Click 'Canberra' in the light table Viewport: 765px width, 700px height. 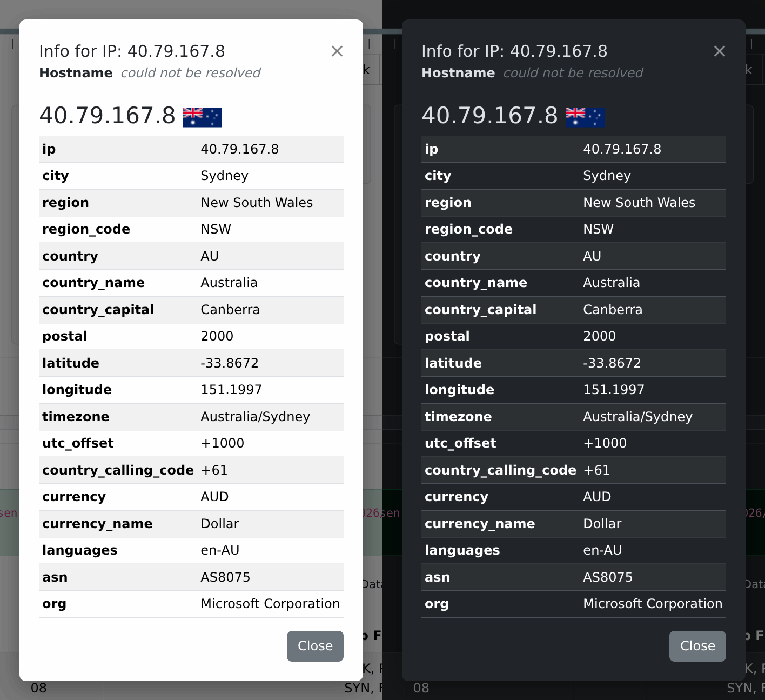230,310
